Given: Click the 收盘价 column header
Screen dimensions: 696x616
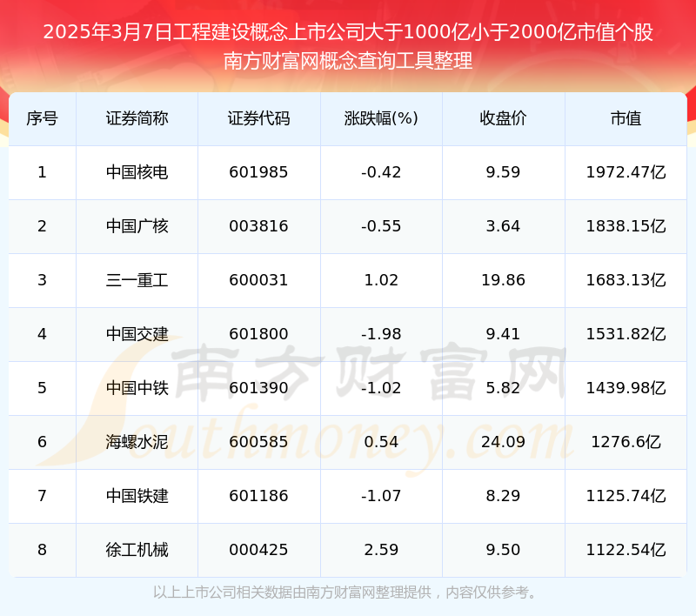Looking at the screenshot, I should [x=503, y=118].
